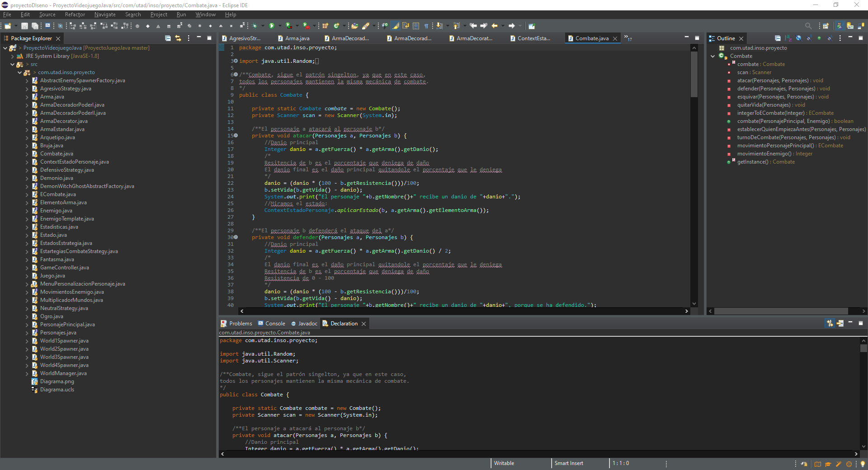Switch to the Javadoc tab

[x=304, y=324]
